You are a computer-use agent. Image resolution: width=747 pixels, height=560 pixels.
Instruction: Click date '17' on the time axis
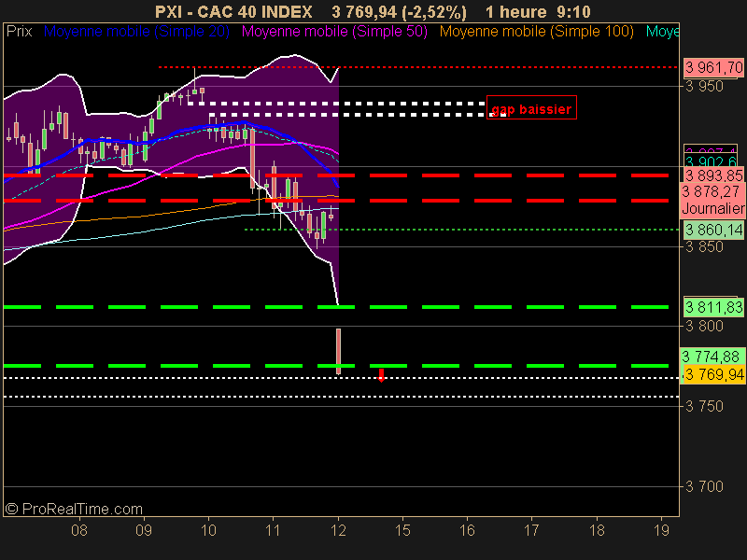pos(531,530)
